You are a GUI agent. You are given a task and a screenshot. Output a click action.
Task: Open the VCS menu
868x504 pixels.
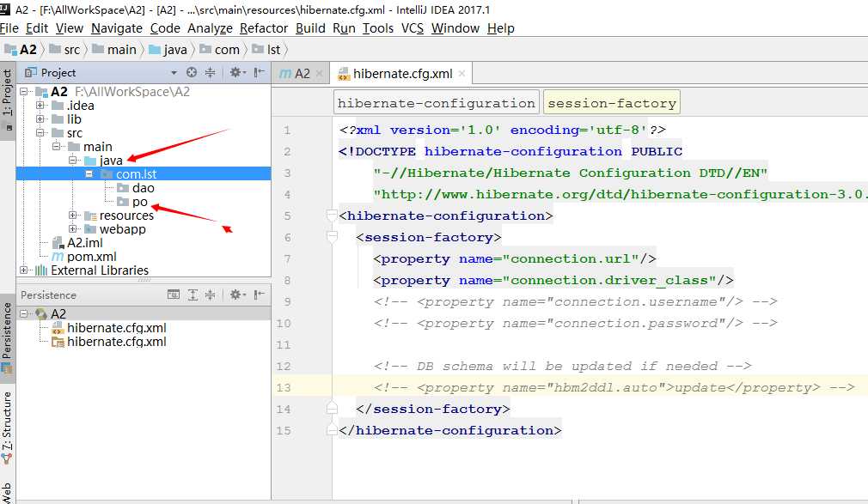[x=413, y=28]
